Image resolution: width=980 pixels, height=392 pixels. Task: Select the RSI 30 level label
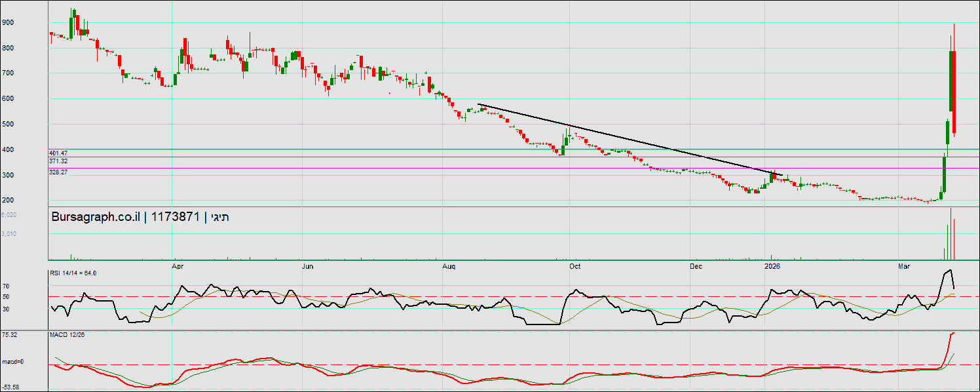point(5,309)
